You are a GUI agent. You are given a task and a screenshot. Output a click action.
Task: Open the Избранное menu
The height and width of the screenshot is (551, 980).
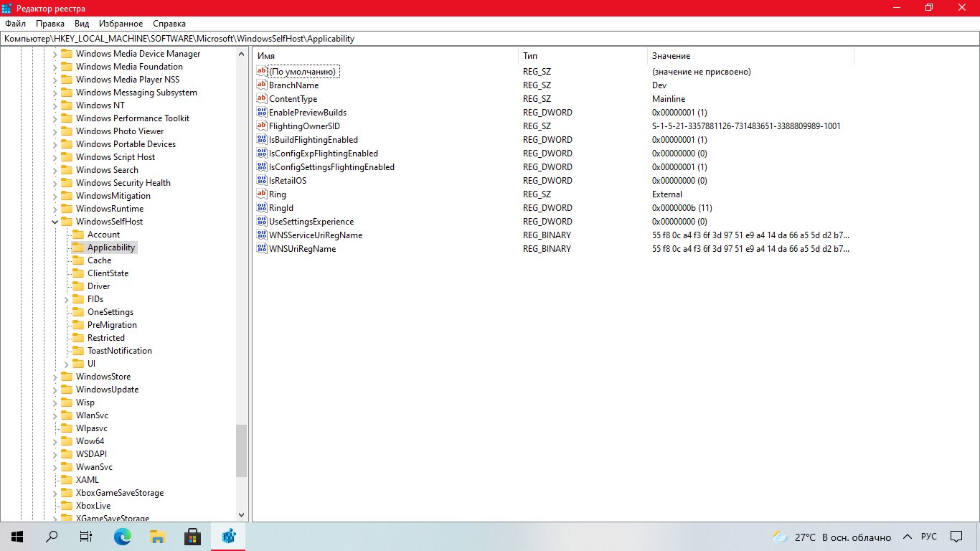[x=121, y=24]
